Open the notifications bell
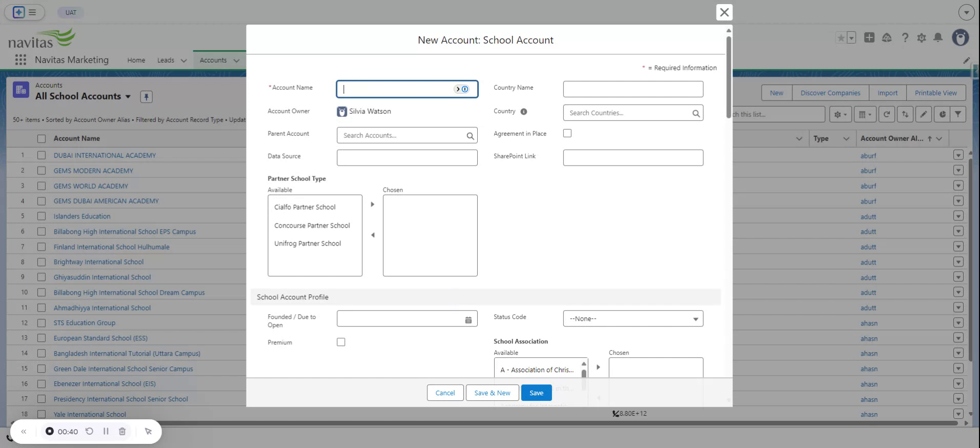Screen dimensions: 980x448 point(938,37)
